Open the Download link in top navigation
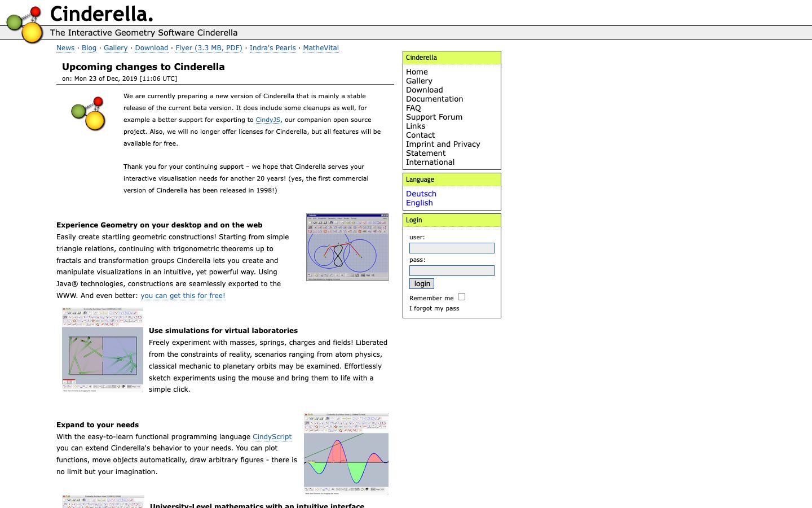The width and height of the screenshot is (812, 508). [152, 48]
